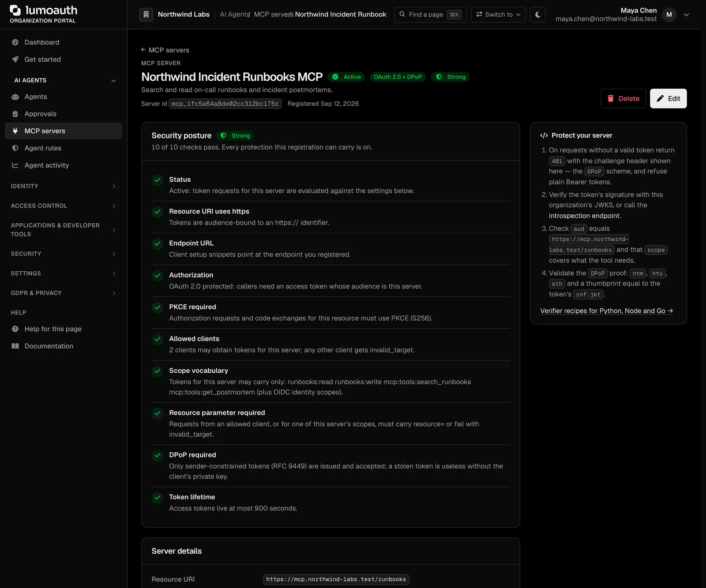Open the user account menu chevron

point(686,15)
